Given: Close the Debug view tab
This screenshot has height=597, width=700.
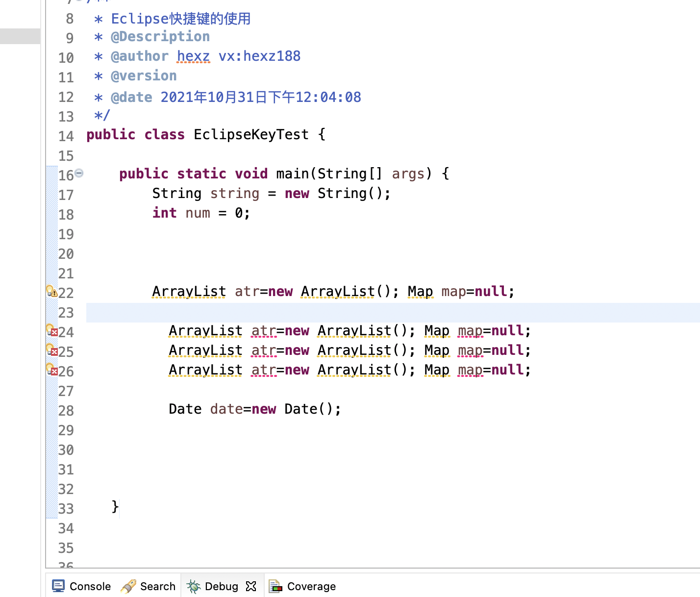Looking at the screenshot, I should tap(251, 586).
